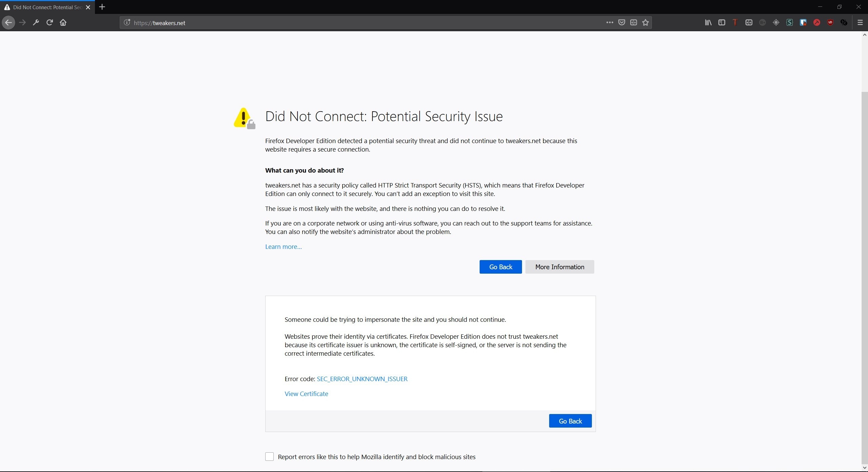Click the developer tools wrench icon
This screenshot has height=472, width=868.
click(x=36, y=23)
